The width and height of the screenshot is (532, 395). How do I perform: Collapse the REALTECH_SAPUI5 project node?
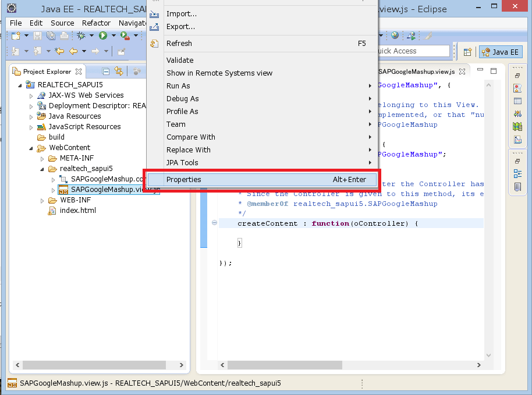pyautogui.click(x=20, y=85)
